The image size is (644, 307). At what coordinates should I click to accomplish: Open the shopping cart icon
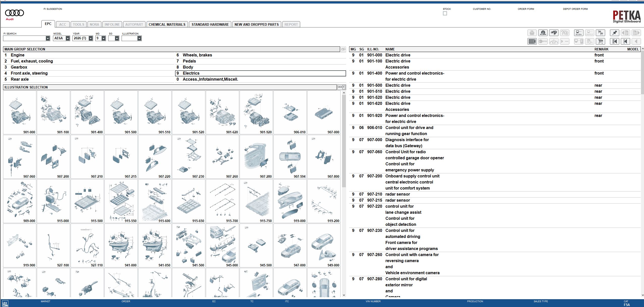600,41
